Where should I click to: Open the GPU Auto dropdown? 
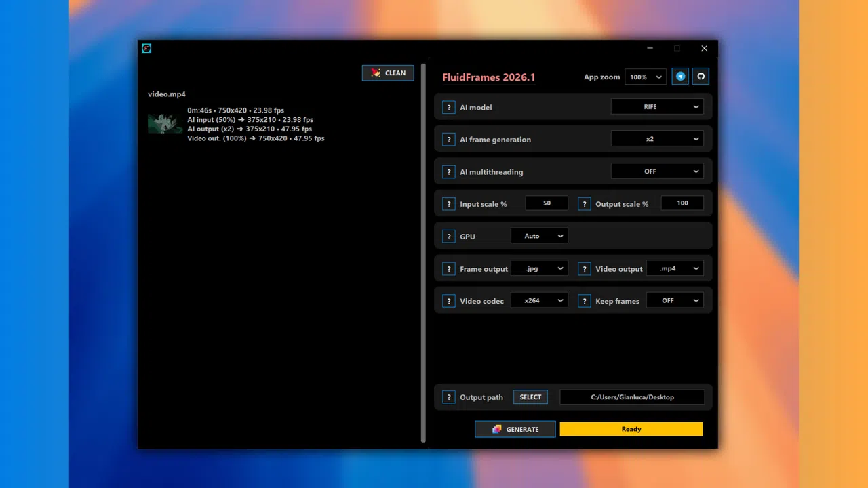[539, 236]
